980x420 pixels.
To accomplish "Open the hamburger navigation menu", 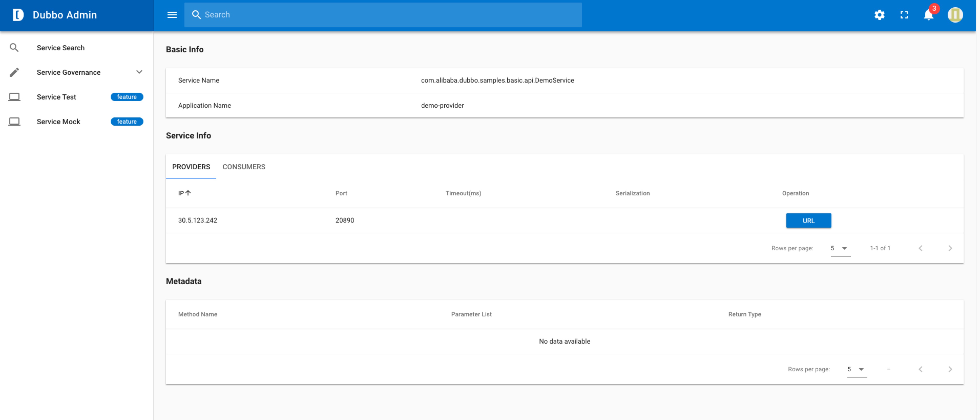I will click(172, 15).
